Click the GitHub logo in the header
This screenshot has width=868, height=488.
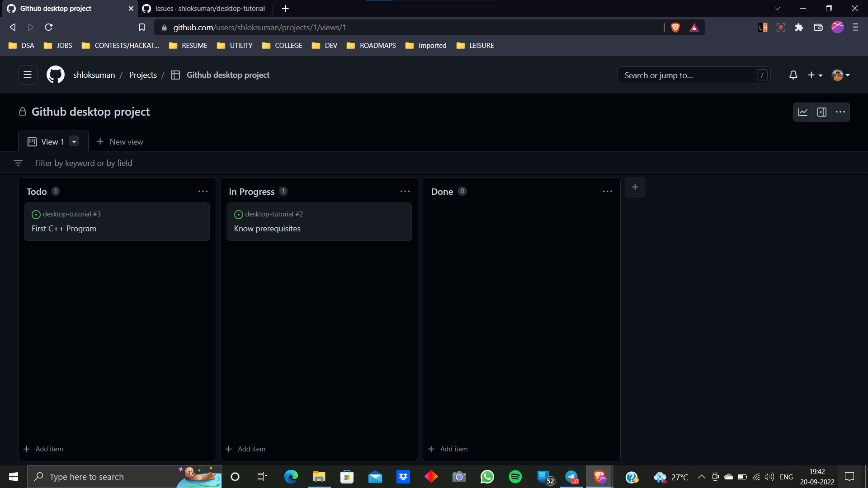point(55,75)
